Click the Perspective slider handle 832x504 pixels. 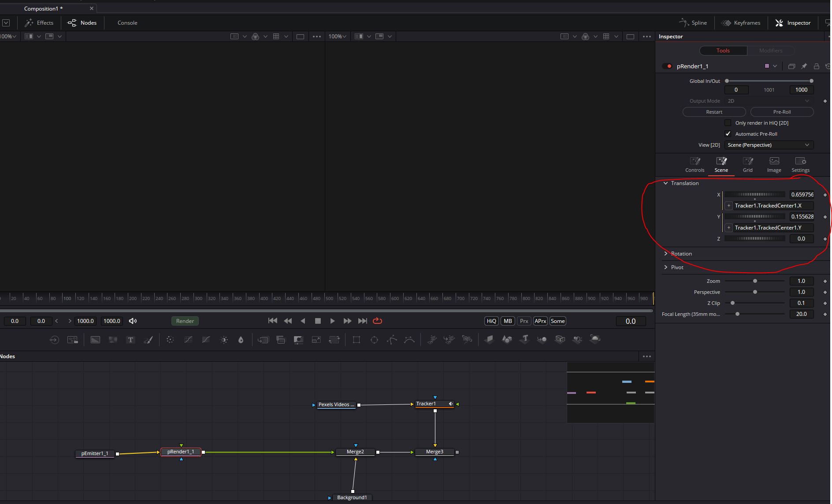pos(755,292)
